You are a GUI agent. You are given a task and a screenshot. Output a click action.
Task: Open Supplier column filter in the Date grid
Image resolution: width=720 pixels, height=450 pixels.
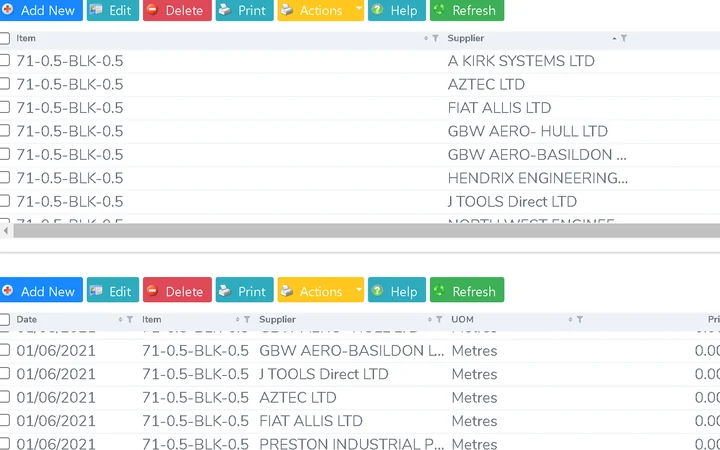[x=439, y=320]
